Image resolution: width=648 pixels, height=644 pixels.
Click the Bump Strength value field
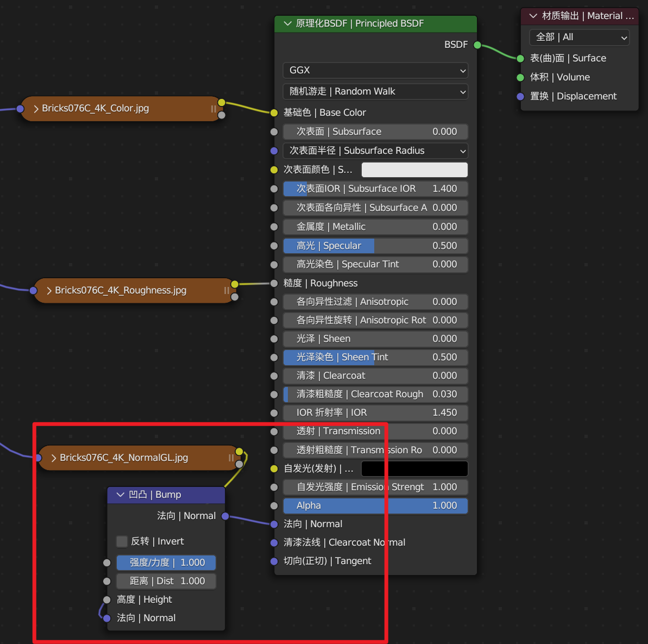[166, 562]
